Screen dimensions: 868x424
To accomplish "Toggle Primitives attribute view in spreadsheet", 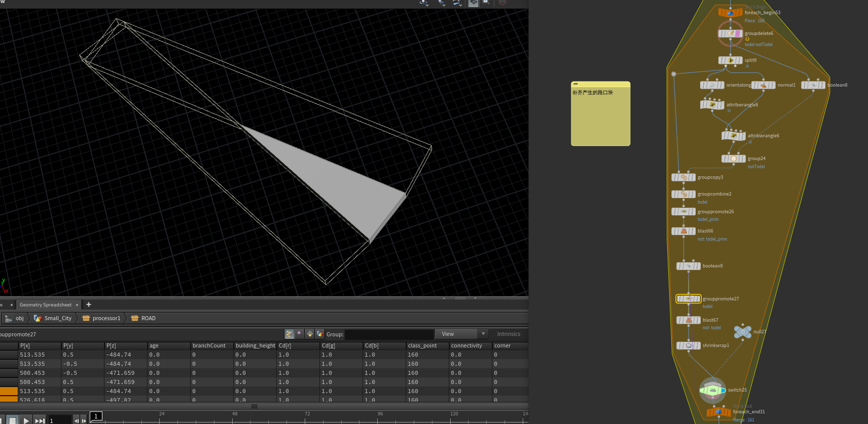I will [x=310, y=334].
